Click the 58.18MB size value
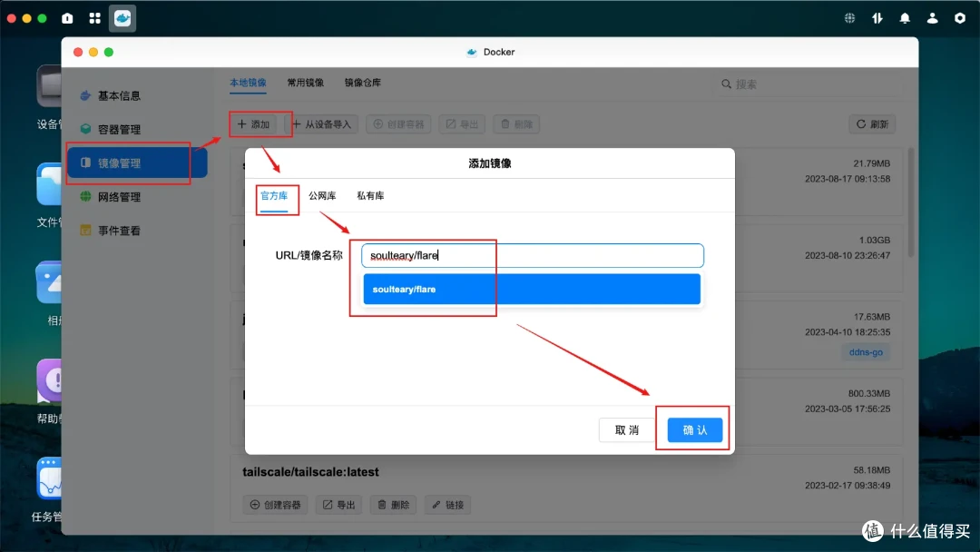This screenshot has width=980, height=552. coord(871,470)
